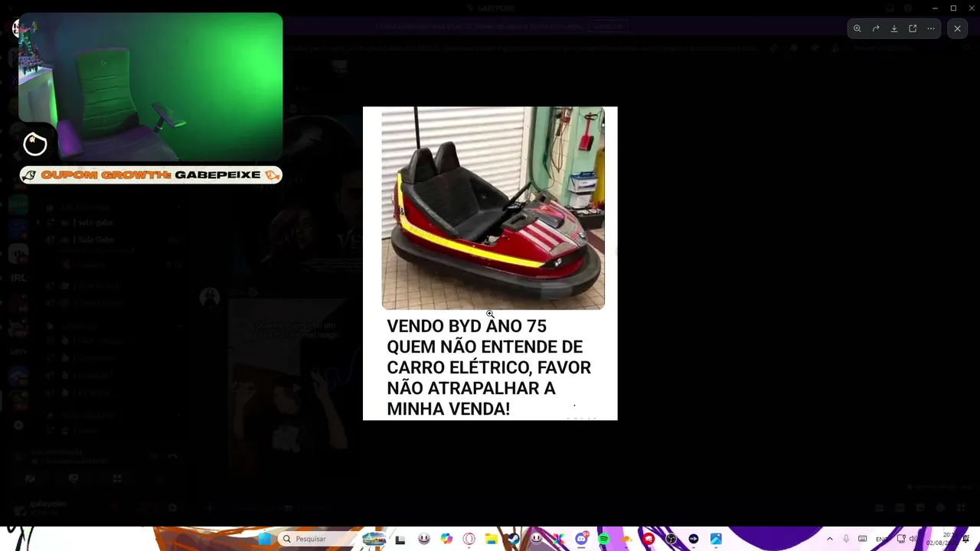Open Steam from the taskbar
The height and width of the screenshot is (551, 980).
(x=514, y=539)
